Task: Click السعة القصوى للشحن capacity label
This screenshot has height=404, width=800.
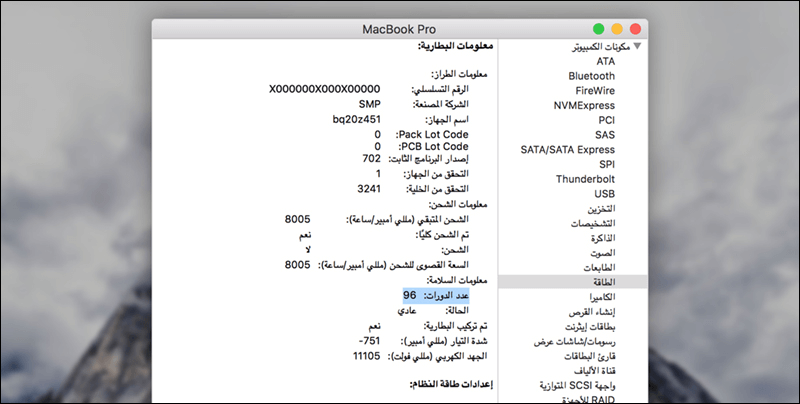Action: pyautogui.click(x=393, y=265)
